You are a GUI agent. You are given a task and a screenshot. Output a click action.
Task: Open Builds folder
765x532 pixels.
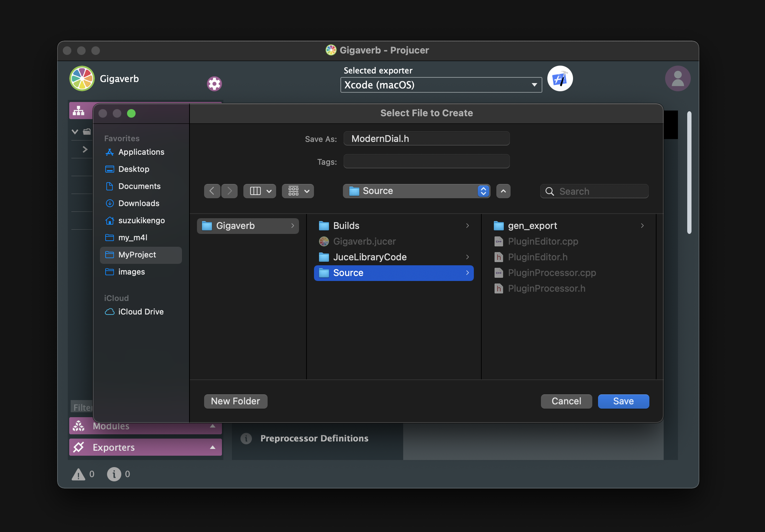[394, 226]
